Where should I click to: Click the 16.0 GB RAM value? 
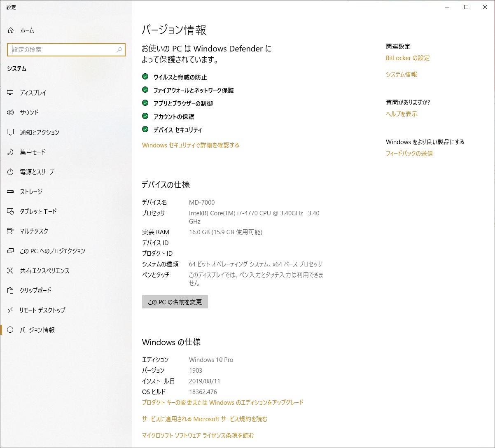click(x=226, y=232)
